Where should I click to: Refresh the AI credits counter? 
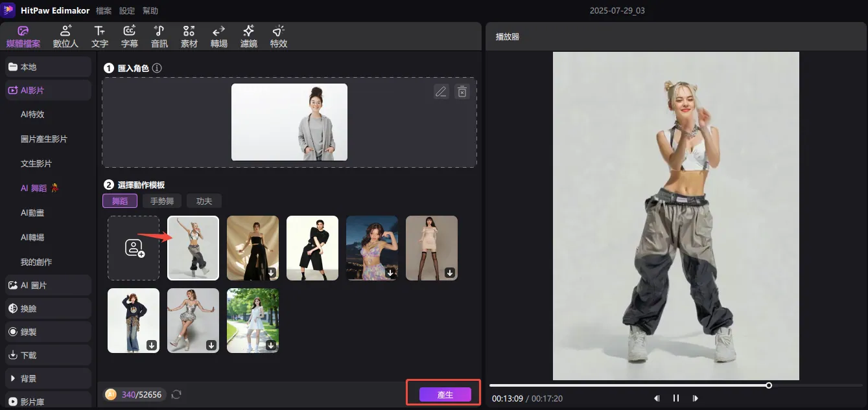(176, 394)
